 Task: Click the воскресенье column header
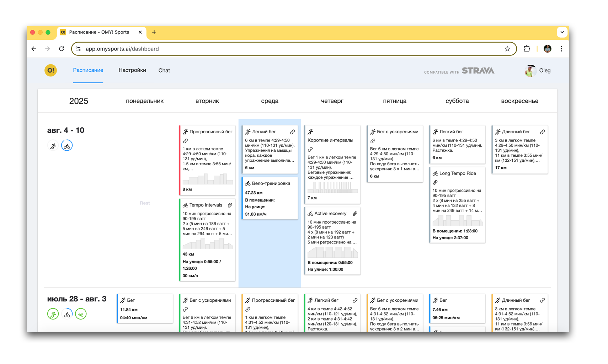point(519,101)
